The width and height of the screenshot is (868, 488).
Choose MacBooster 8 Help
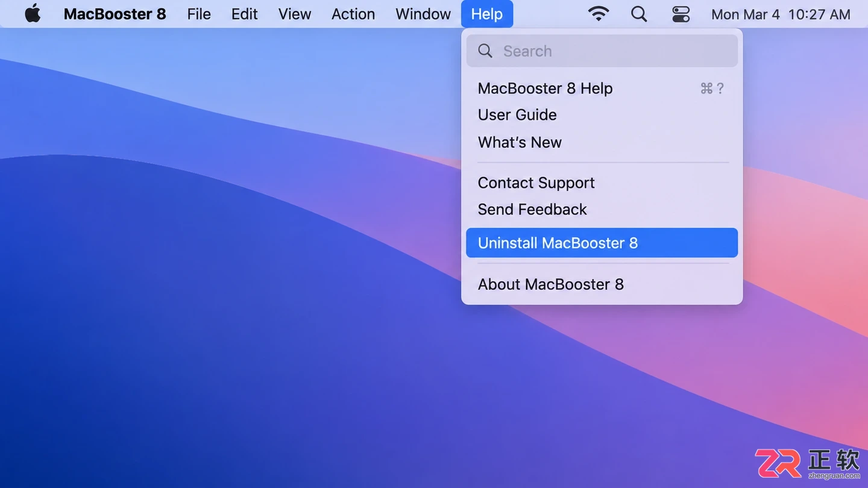(x=602, y=88)
